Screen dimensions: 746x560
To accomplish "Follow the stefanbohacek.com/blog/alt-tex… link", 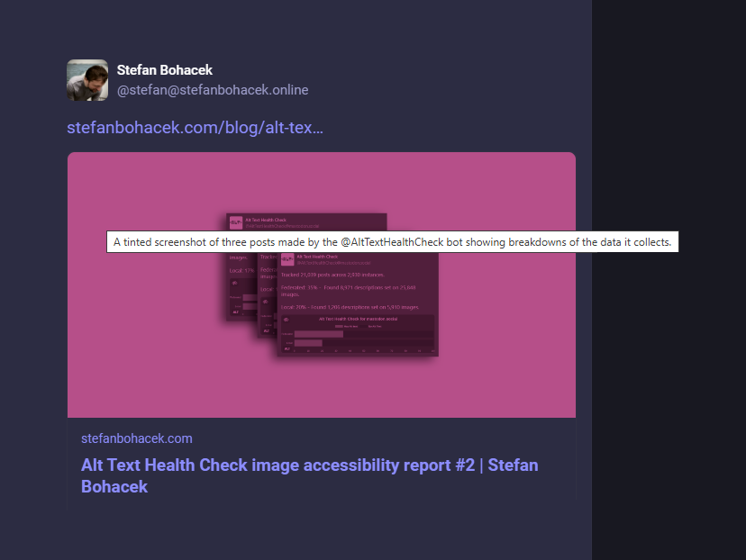I will [x=196, y=128].
